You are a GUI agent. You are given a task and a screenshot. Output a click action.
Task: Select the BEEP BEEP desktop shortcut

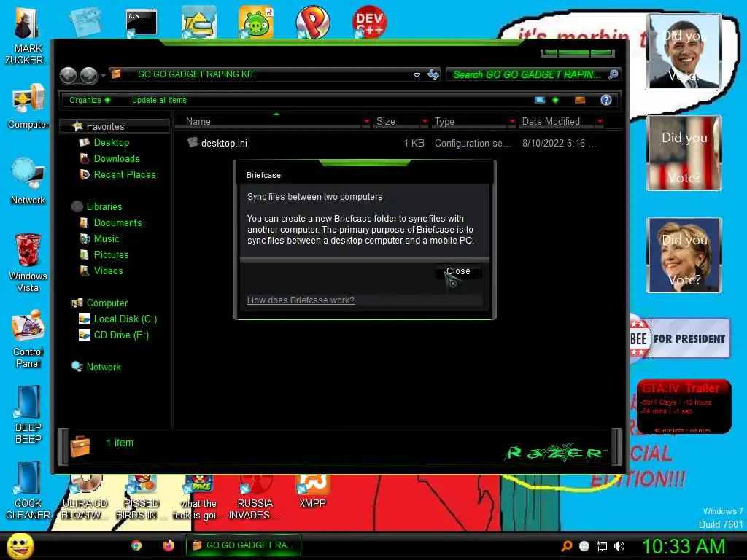[x=28, y=415]
